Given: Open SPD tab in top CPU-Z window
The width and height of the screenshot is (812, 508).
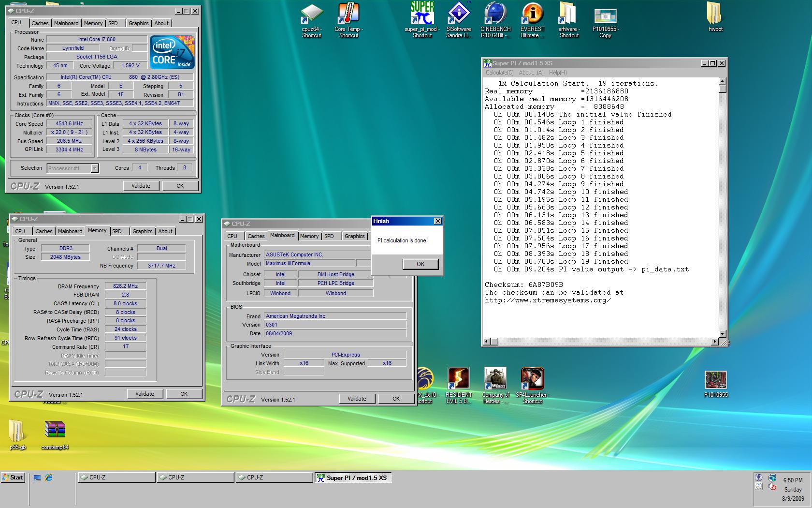Looking at the screenshot, I should pyautogui.click(x=113, y=23).
